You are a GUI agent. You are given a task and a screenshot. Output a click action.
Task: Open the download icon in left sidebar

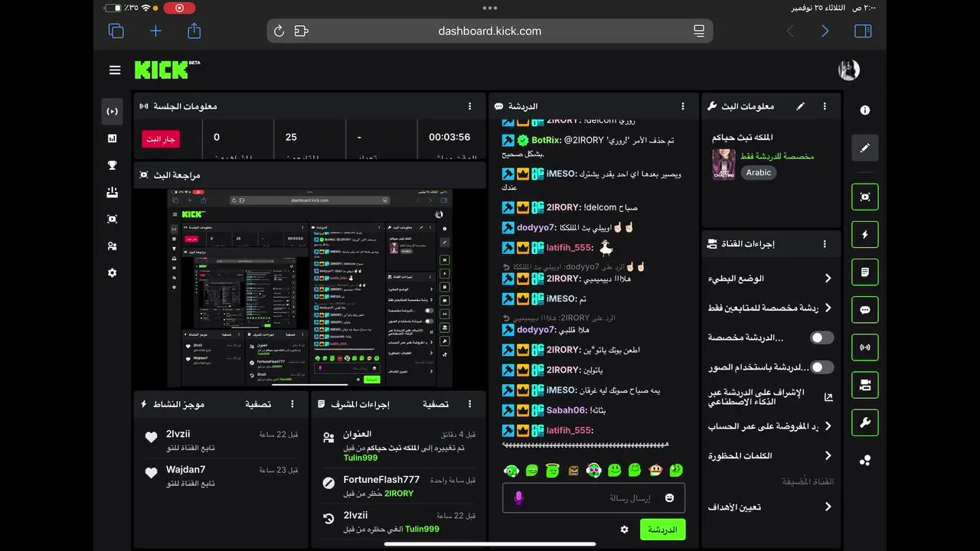point(113,192)
